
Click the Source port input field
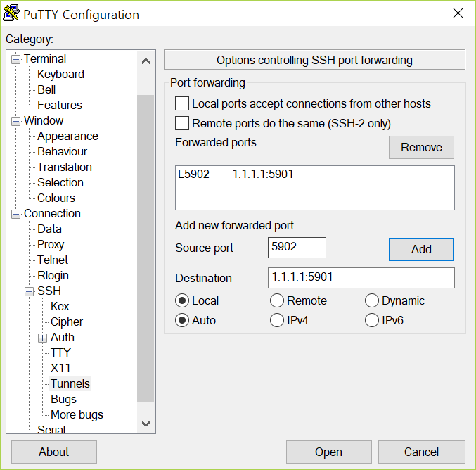click(297, 248)
